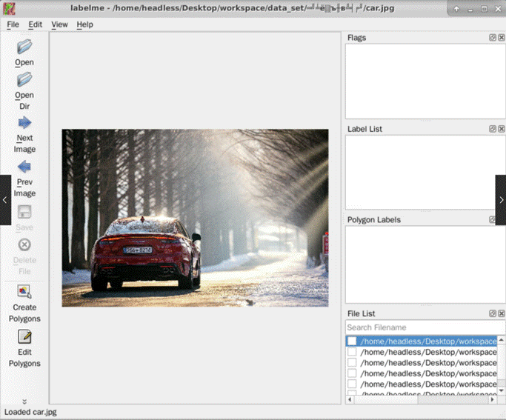Tick the fifth file row's checkbox
The image size is (506, 420).
coord(352,384)
